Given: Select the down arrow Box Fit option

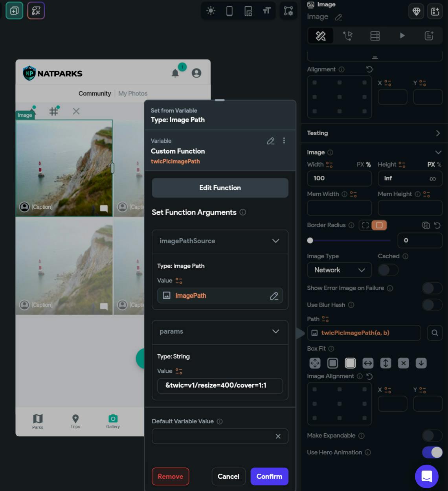Looking at the screenshot, I should [x=421, y=363].
